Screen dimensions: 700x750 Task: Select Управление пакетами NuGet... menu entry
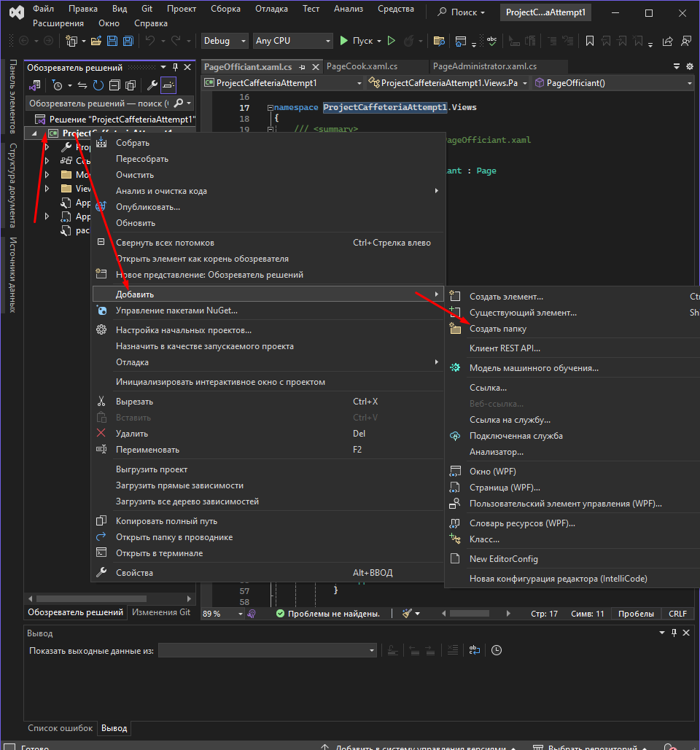point(176,310)
